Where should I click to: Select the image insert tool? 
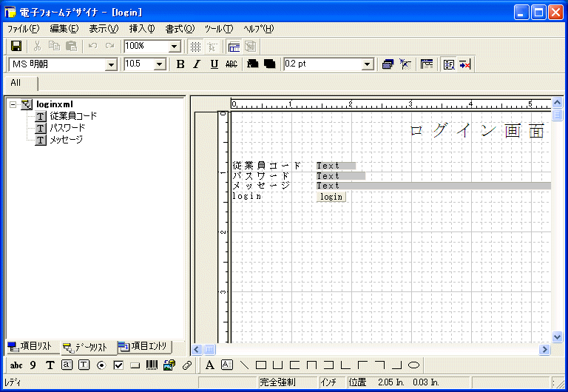pos(169,365)
